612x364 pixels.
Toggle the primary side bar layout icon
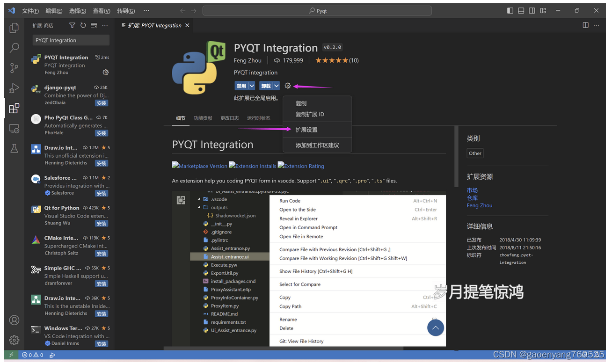(510, 10)
